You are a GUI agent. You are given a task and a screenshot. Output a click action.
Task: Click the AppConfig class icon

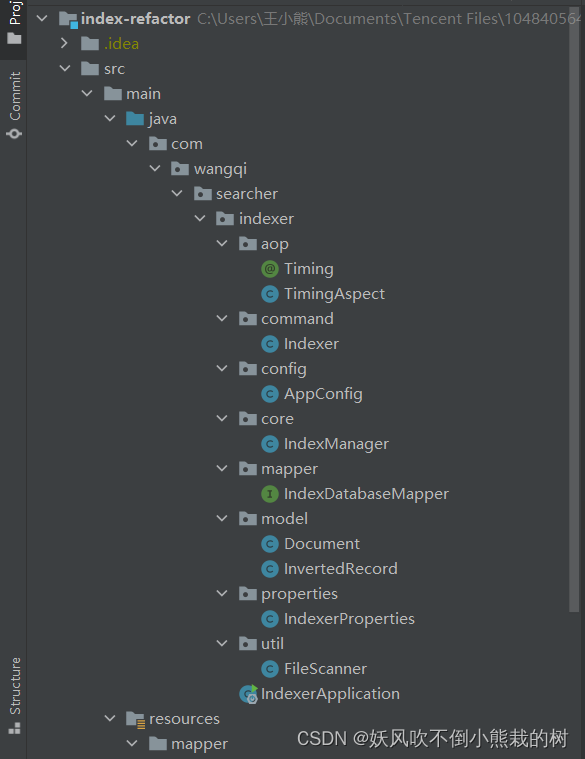pos(270,394)
